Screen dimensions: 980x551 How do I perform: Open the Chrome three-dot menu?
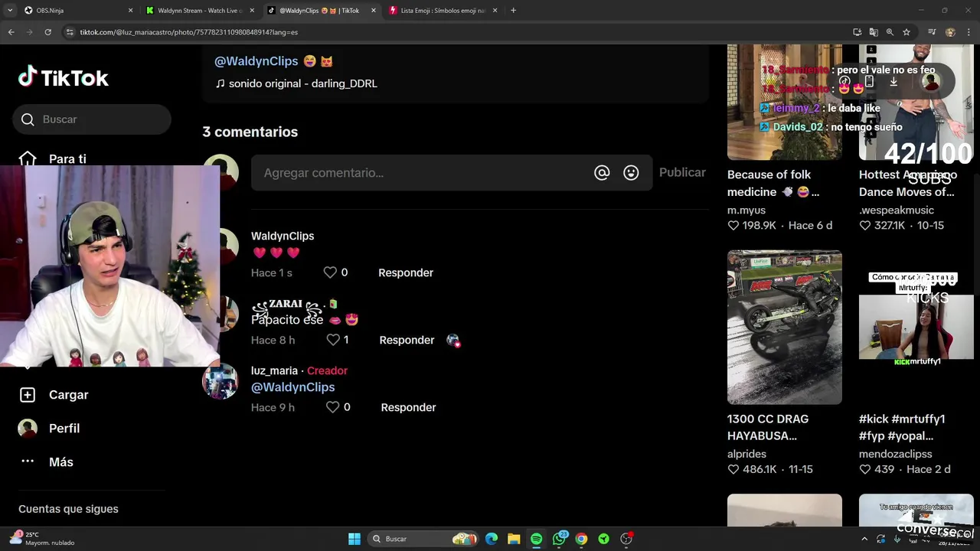click(969, 32)
